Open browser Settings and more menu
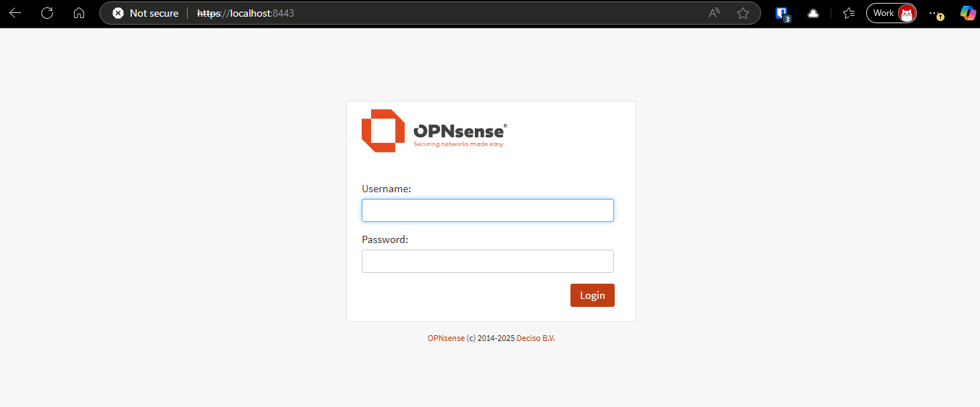980x407 pixels. [936, 13]
